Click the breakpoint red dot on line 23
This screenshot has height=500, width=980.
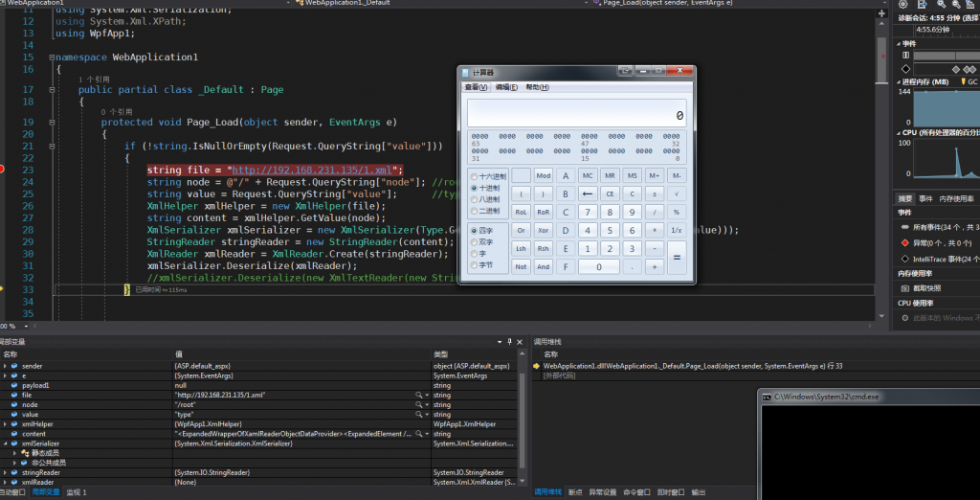(2, 169)
